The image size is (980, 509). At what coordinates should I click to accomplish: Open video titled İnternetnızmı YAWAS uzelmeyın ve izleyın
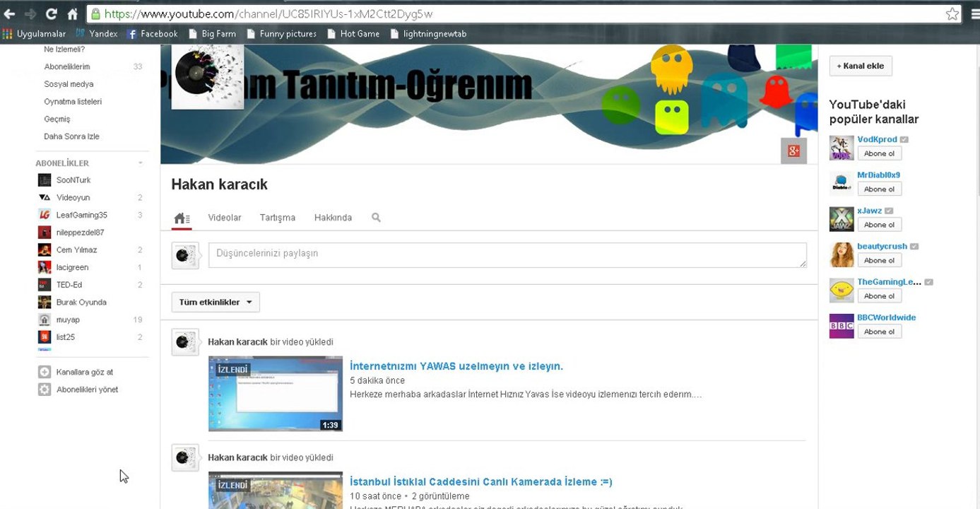click(456, 366)
